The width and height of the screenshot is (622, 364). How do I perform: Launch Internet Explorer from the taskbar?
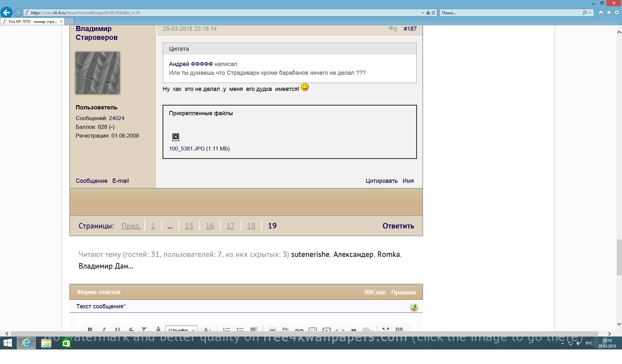26,343
